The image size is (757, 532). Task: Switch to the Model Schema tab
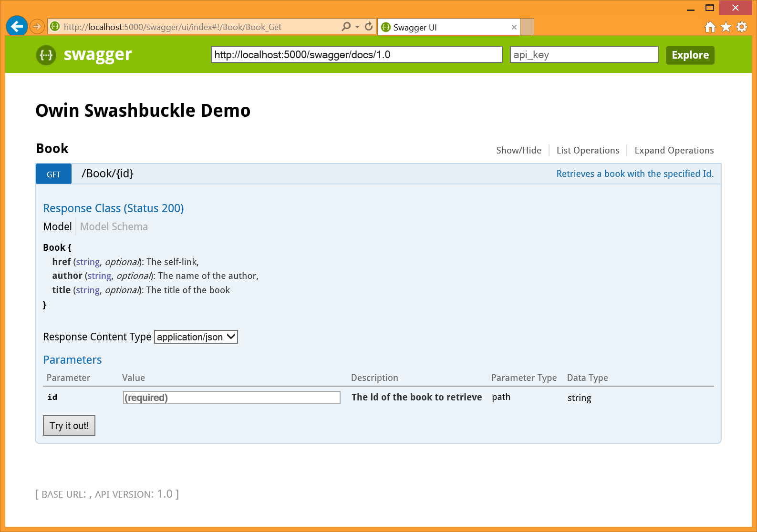(x=114, y=226)
